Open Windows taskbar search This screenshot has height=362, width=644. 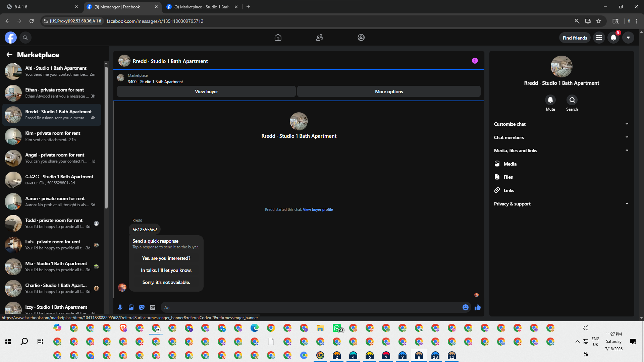pyautogui.click(x=24, y=342)
